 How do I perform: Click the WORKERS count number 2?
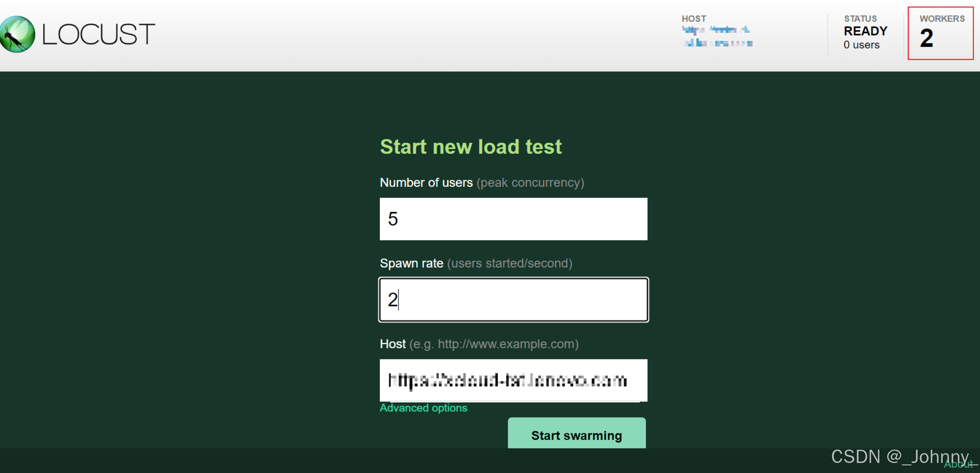(x=926, y=38)
